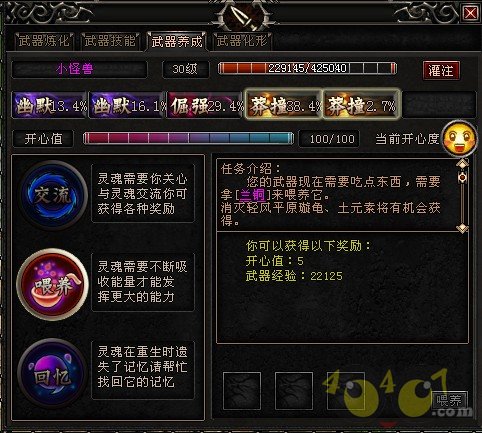The image size is (482, 433).
Task: Click the 开心值 happiness progress bar
Action: [x=188, y=138]
